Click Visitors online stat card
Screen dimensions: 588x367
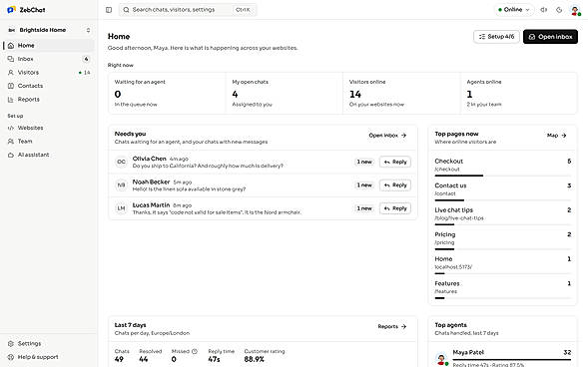(x=401, y=94)
